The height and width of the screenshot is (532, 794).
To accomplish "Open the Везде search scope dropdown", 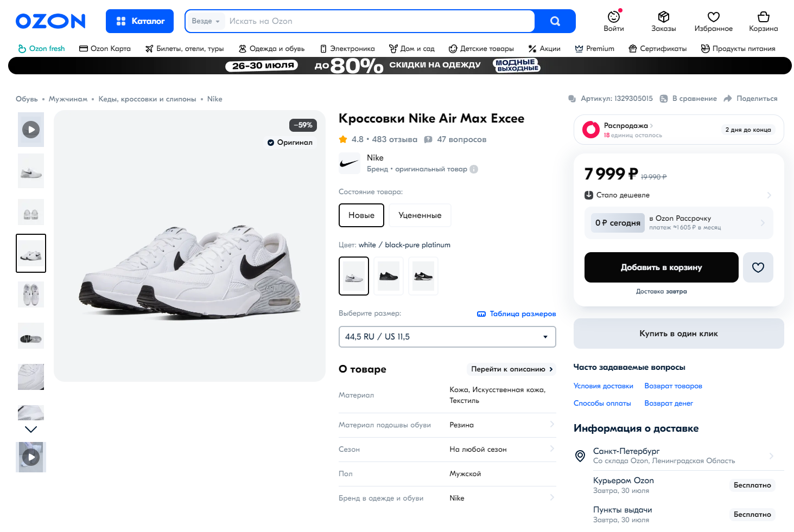I will (206, 21).
